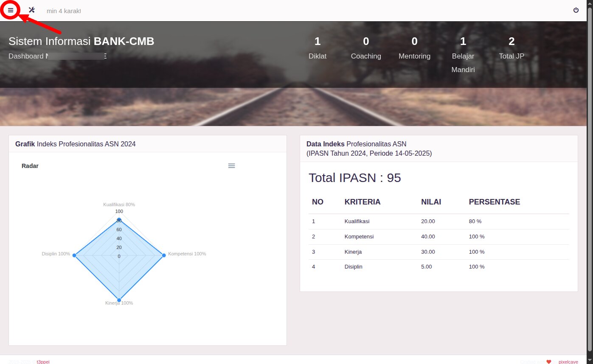Click the search field 'min 4 karakter'
593x364 pixels.
pos(64,11)
